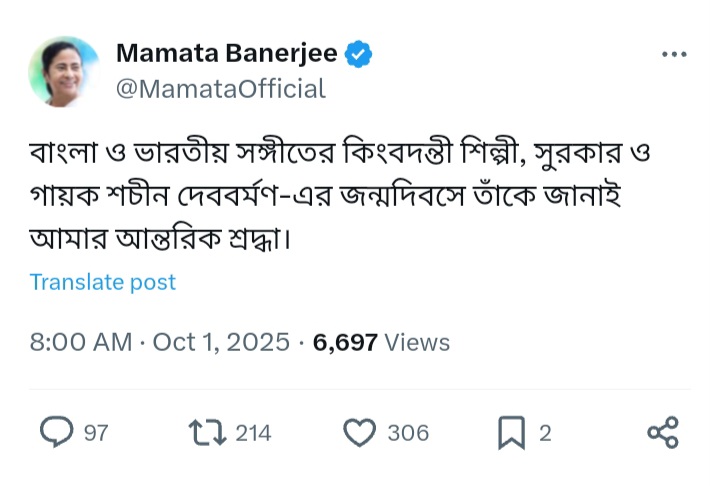Like the post with heart icon
The height and width of the screenshot is (486, 710).
point(359,432)
